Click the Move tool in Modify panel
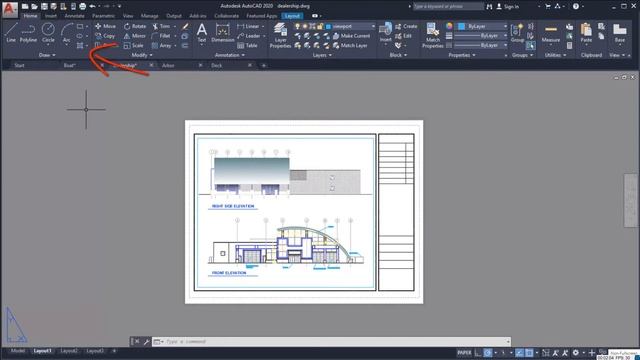The image size is (640, 360). [105, 26]
